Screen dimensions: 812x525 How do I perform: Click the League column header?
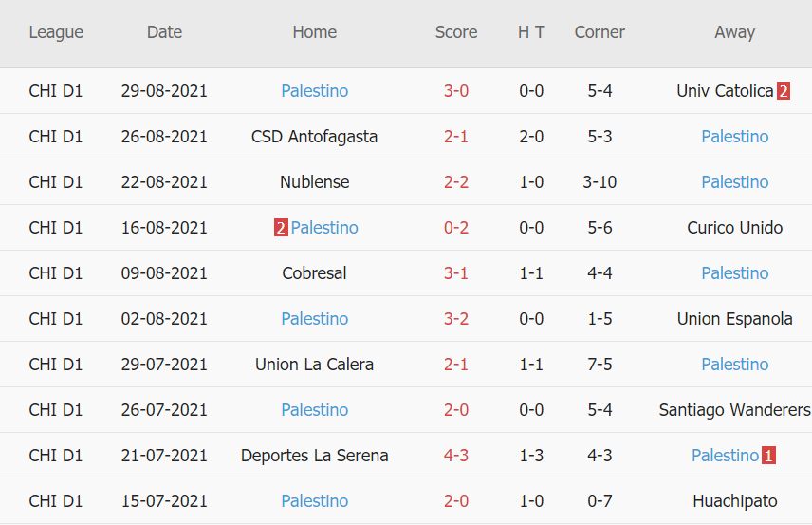coord(56,32)
